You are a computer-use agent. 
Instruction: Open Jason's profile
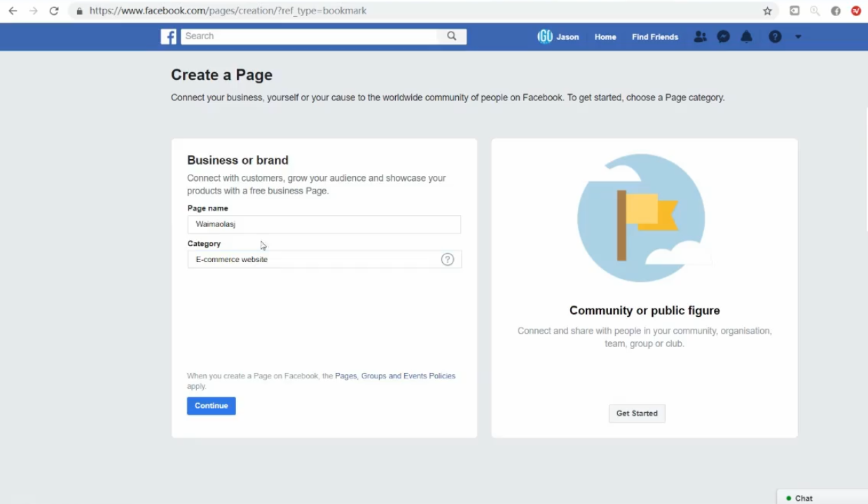pos(558,37)
